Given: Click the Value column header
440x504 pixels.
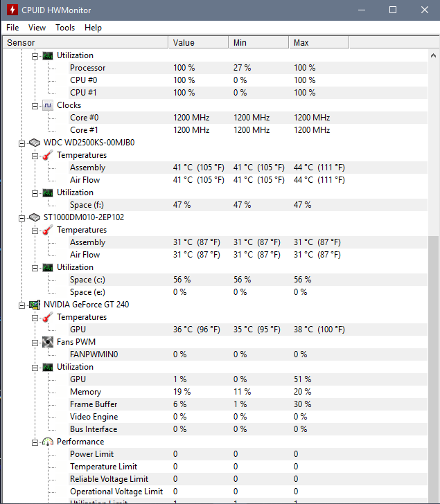Looking at the screenshot, I should (x=198, y=43).
